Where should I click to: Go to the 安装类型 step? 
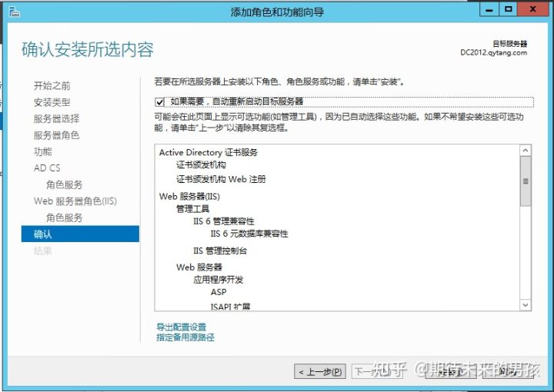pos(52,102)
